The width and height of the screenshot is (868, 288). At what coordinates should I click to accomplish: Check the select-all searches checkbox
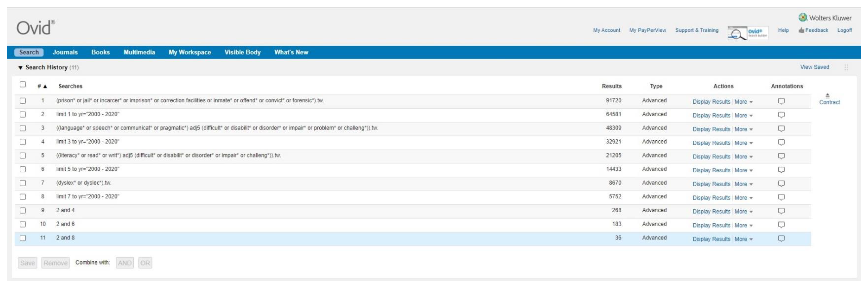(23, 84)
